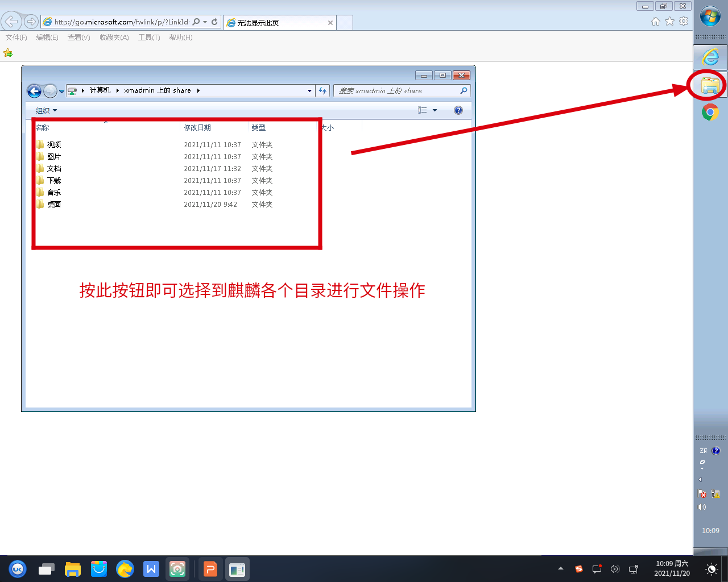Open the 编辑(E) menu
728x582 pixels.
[x=47, y=38]
